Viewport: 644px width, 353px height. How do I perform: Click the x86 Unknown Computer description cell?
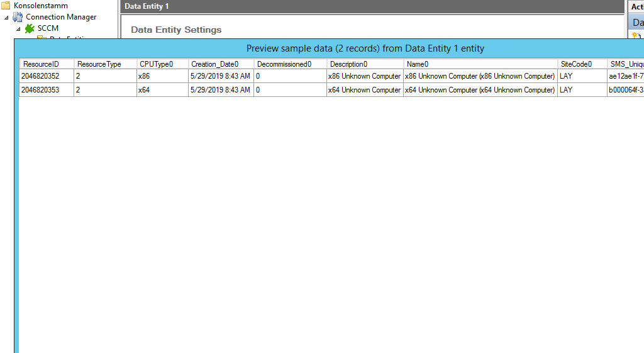pos(364,76)
